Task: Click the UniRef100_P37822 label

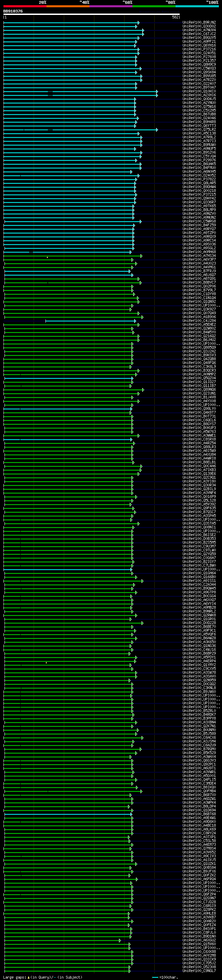Action: click(199, 179)
